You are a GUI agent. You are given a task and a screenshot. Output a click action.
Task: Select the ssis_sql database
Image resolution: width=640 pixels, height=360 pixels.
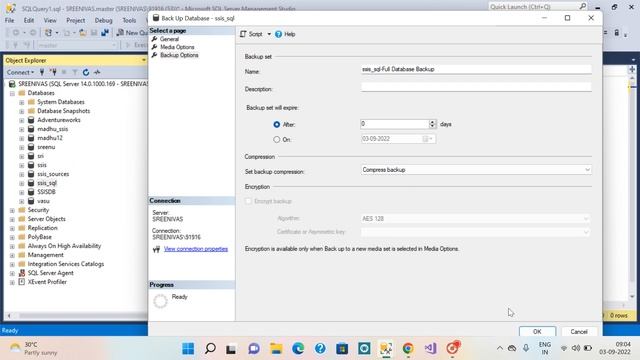(47, 183)
